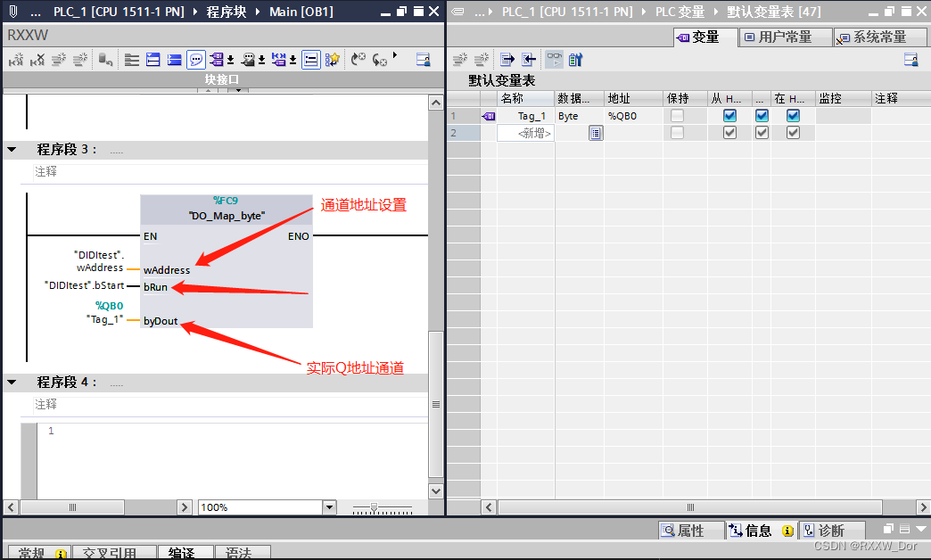Open the tag information dropdown arrow
The height and width of the screenshot is (560, 931).
[x=261, y=60]
